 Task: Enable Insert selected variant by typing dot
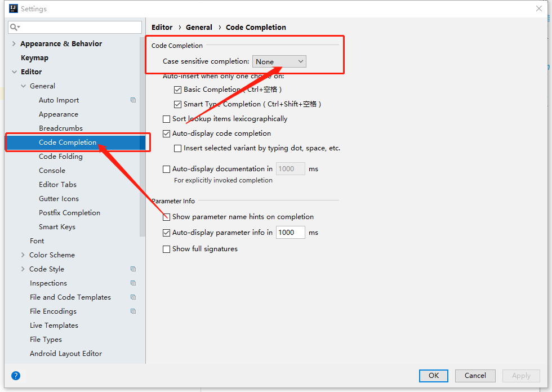point(178,149)
